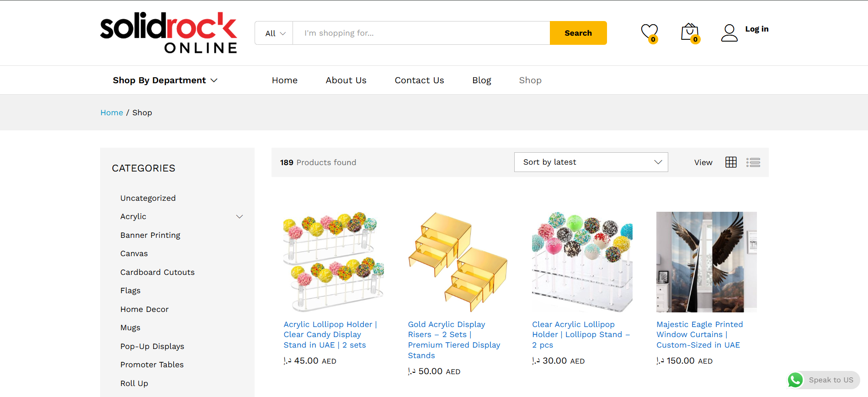Screen dimensions: 868x397
Task: Open the All categories search dropdown
Action: pos(274,33)
